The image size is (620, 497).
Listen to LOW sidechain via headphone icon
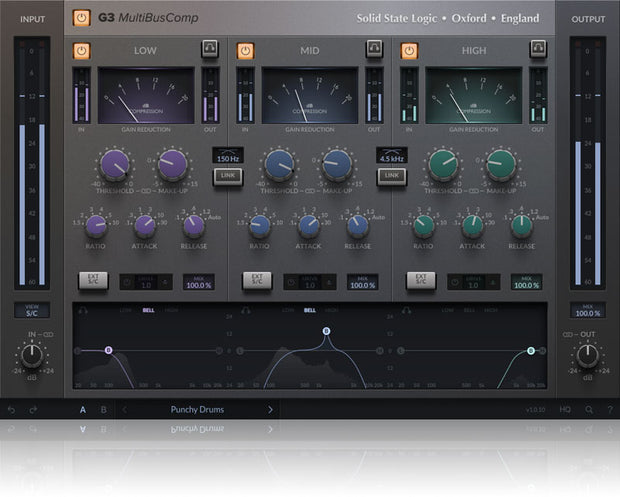click(83, 311)
